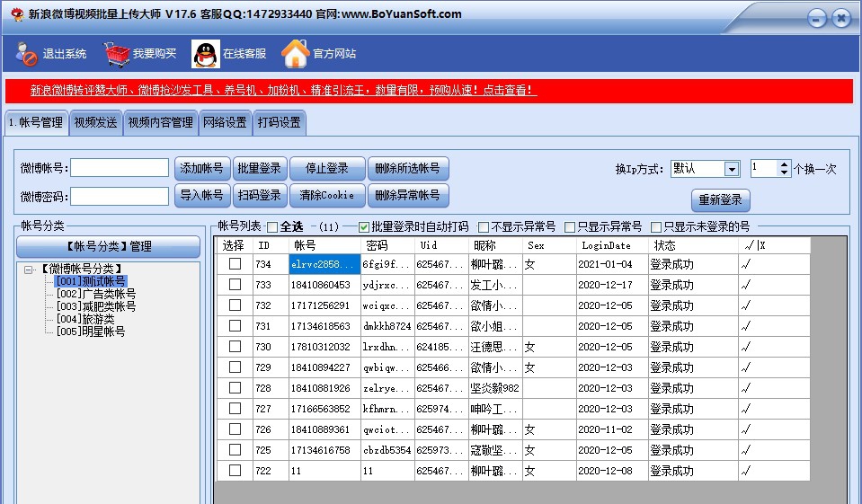Sort by the LoginDate column header
Screen dimensions: 862x504
tap(612, 245)
